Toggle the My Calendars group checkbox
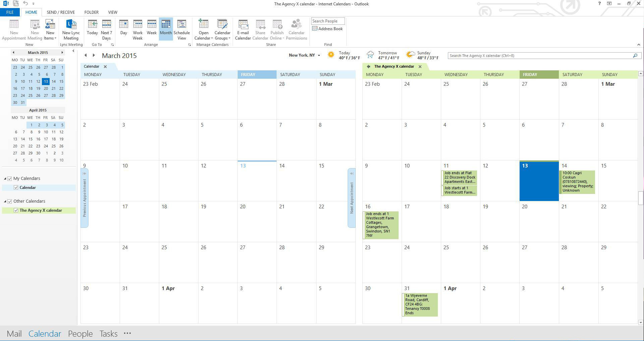644x341 pixels. tap(10, 179)
